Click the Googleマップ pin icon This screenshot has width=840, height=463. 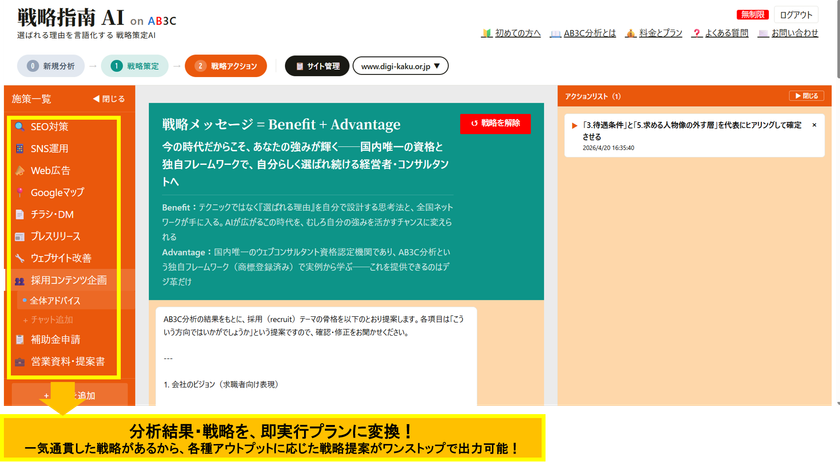coord(20,192)
